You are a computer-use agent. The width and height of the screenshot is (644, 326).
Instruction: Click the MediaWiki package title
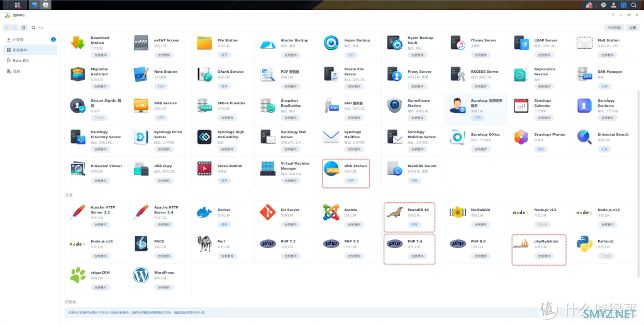[x=480, y=210]
